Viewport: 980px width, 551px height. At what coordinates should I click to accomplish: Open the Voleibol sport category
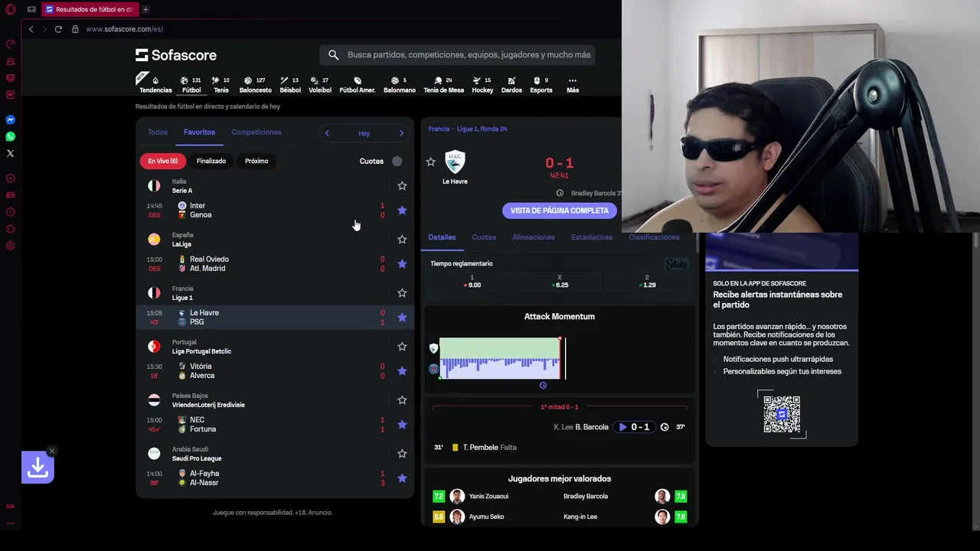(x=320, y=84)
